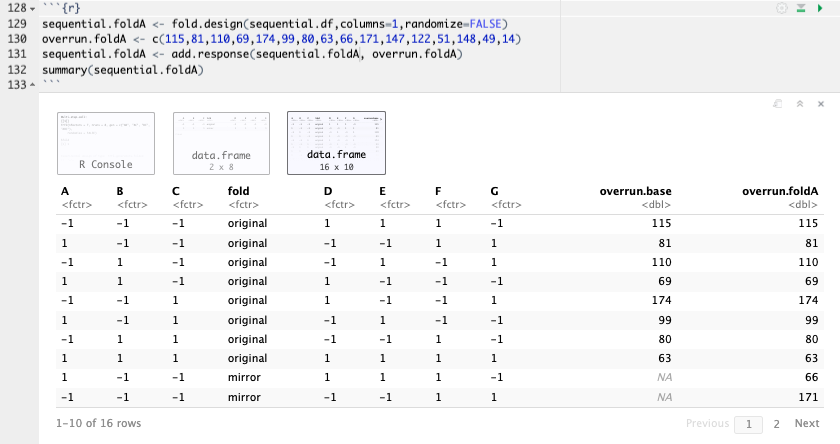This screenshot has width=840, height=444.
Task: Fold code chunk at line 128
Action: (37, 7)
